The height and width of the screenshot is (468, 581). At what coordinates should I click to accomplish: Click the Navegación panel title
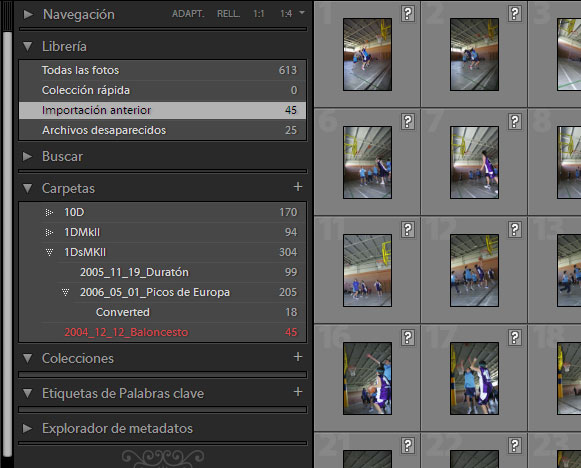[79, 14]
